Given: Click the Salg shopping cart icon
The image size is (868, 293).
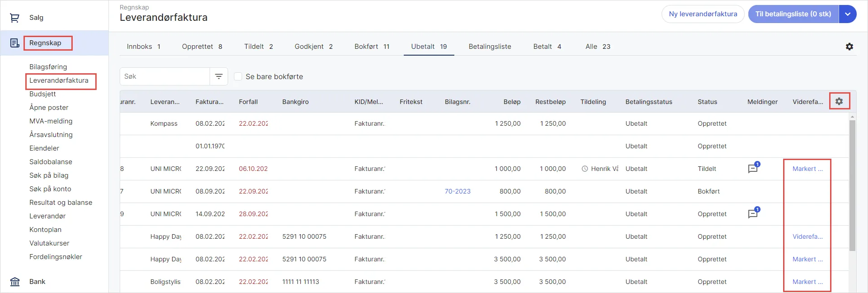Looking at the screenshot, I should (15, 18).
